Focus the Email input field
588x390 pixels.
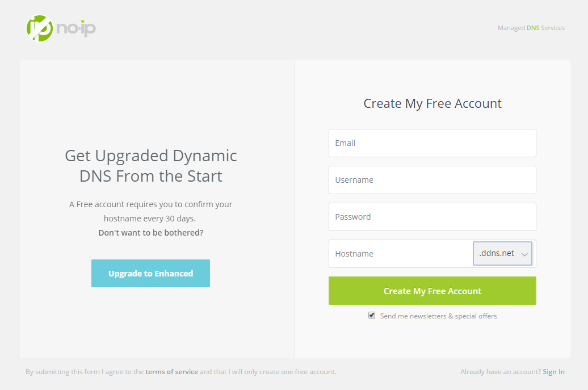[x=432, y=143]
